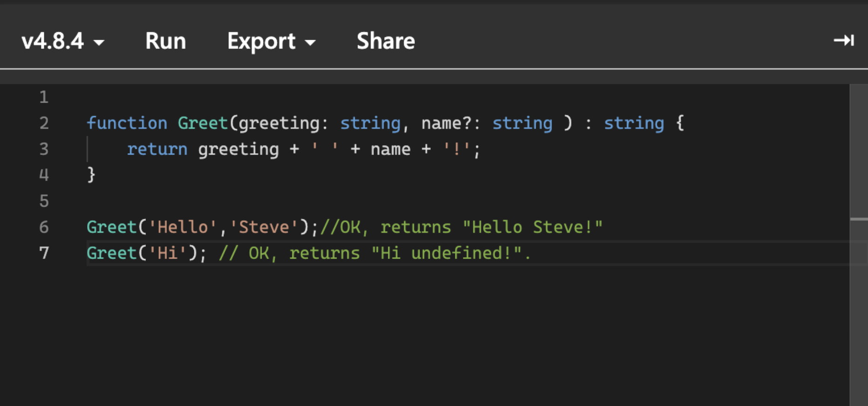Viewport: 868px width, 406px height.
Task: Open the v4.8.4 version dropdown
Action: tap(62, 41)
